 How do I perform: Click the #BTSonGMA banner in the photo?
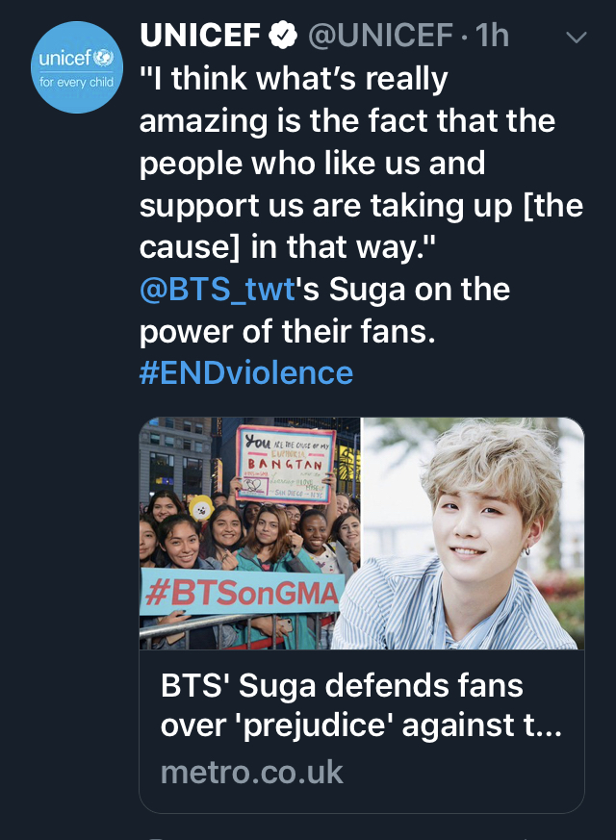click(x=243, y=592)
